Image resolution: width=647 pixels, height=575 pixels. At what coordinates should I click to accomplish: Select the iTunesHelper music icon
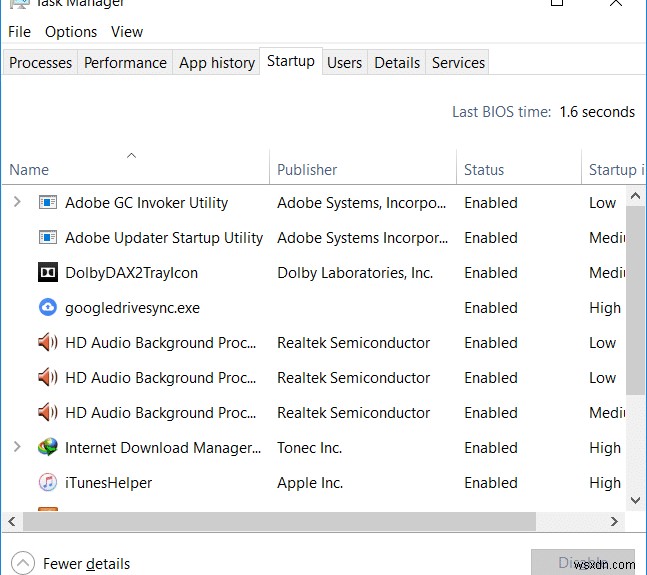47,483
